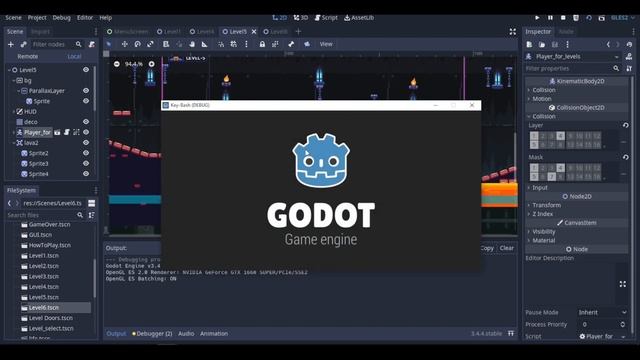Image resolution: width=640 pixels, height=360 pixels.
Task: Collapse the Level5 root node arrow
Action: tap(9, 70)
